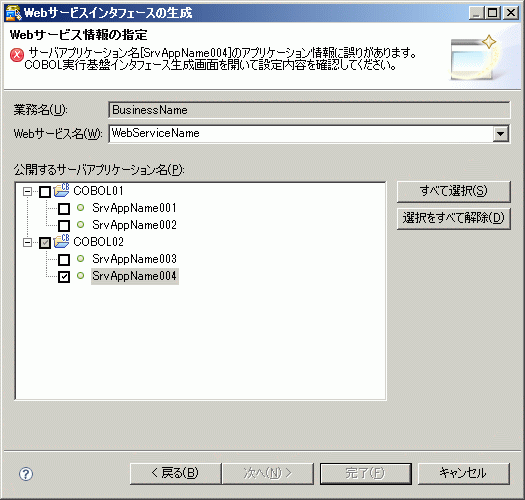Click the 完了(F) button

(x=366, y=474)
